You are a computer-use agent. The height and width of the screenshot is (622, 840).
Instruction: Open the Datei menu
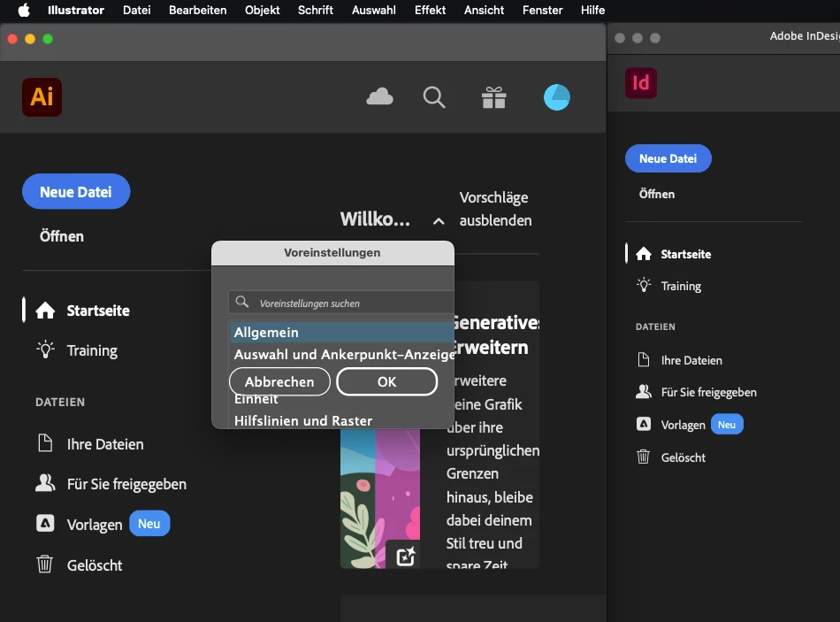pos(136,11)
